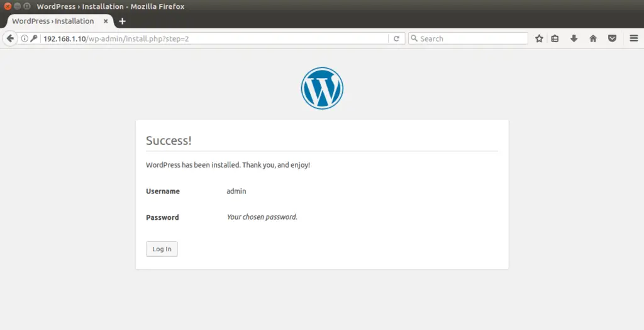Close the Firefox window
644x330 pixels.
point(8,6)
